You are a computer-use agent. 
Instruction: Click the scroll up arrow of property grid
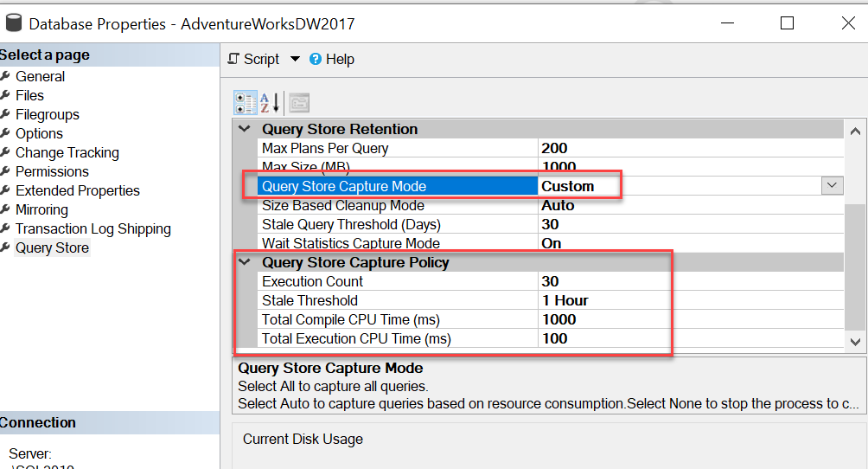855,132
